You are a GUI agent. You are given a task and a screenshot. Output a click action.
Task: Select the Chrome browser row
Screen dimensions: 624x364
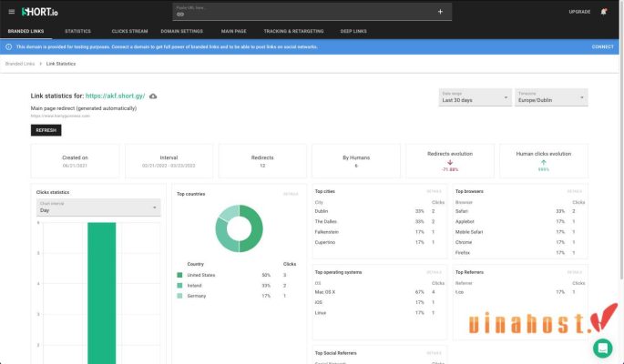(x=520, y=242)
